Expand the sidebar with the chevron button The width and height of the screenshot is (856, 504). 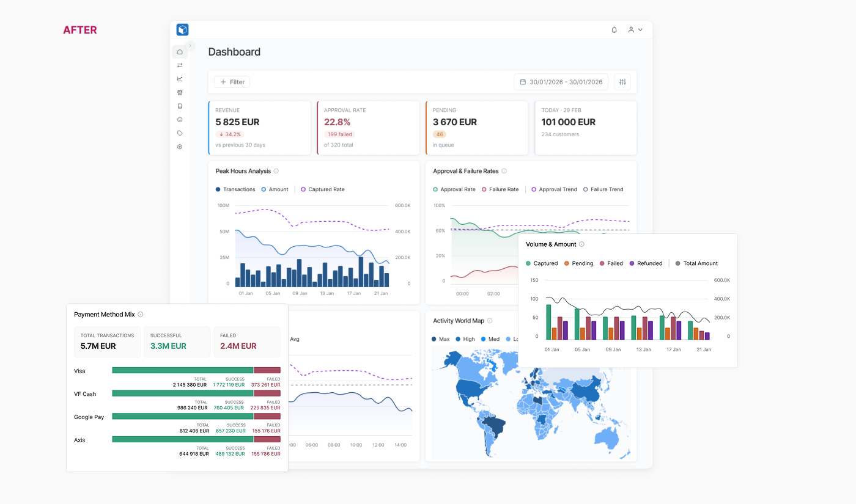(190, 45)
